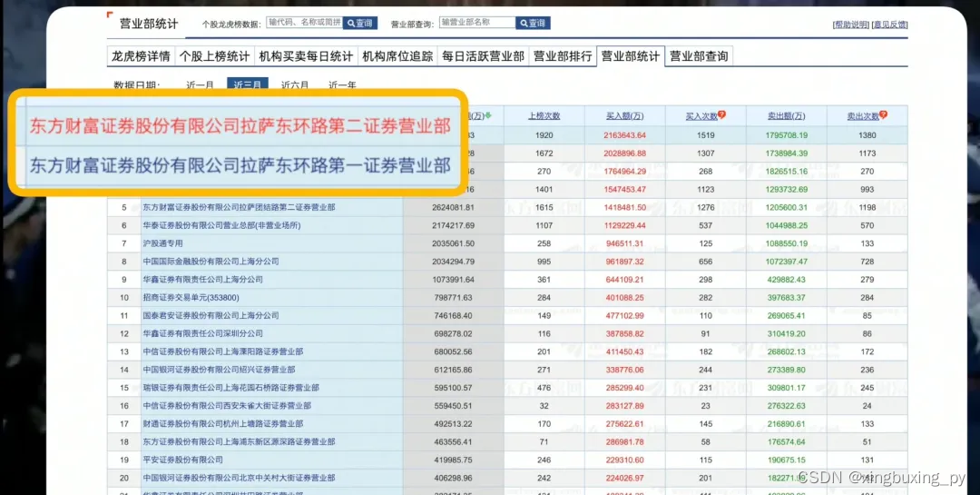
Task: Click the help icon beside 买入次数 header
Action: click(x=722, y=115)
